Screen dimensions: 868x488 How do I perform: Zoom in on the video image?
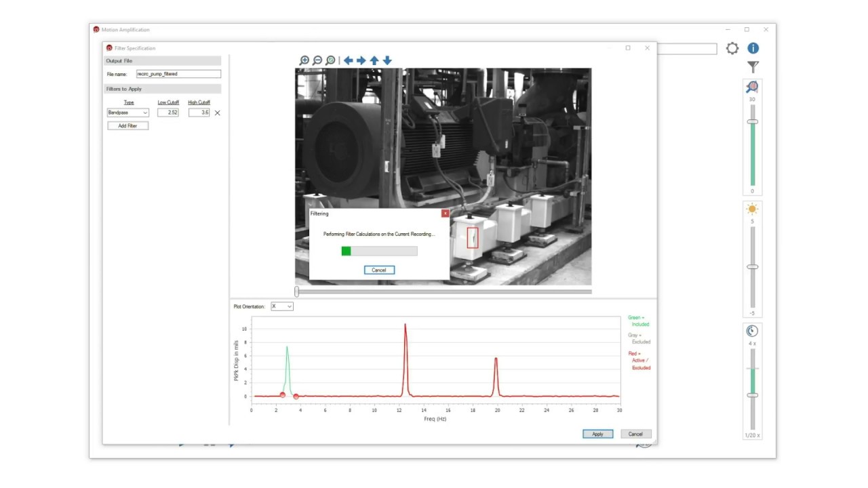[x=304, y=60]
